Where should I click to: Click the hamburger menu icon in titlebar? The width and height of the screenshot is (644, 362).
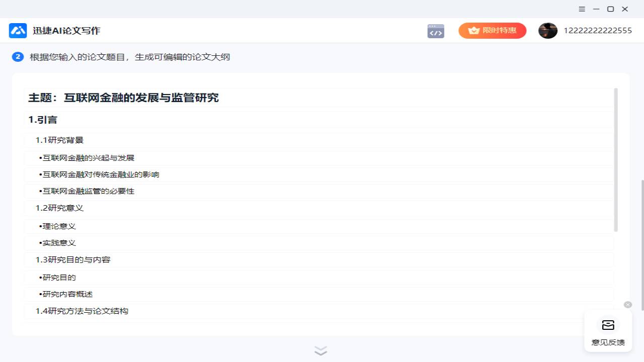pos(582,9)
